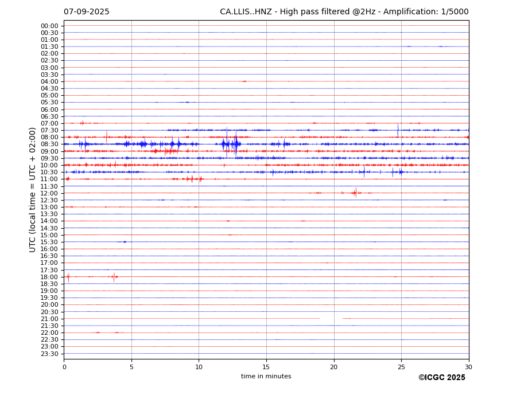Select the 04:00 time row label
This screenshot has height=399, width=532.
click(x=49, y=82)
